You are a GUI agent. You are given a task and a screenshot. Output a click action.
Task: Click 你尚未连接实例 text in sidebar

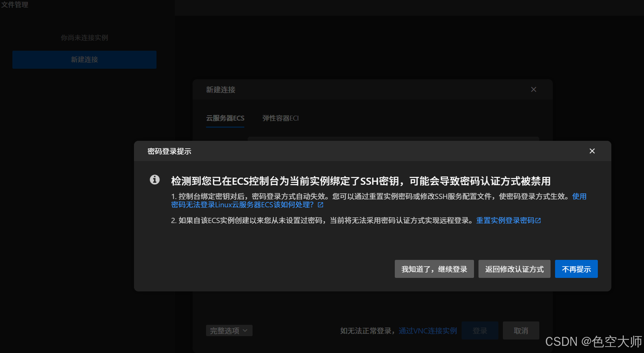pos(84,38)
